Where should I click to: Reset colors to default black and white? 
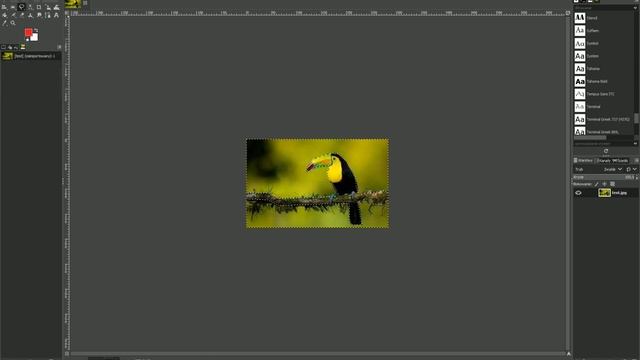[27, 40]
